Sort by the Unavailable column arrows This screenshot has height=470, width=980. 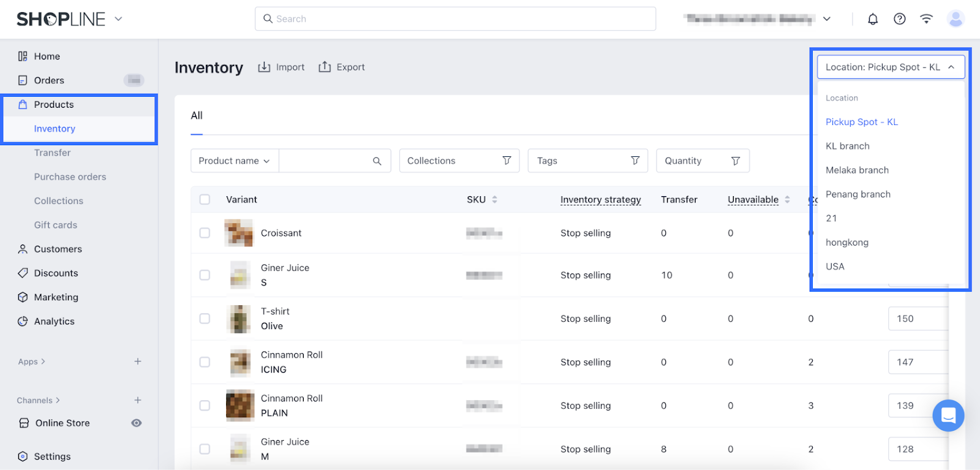[x=787, y=200]
